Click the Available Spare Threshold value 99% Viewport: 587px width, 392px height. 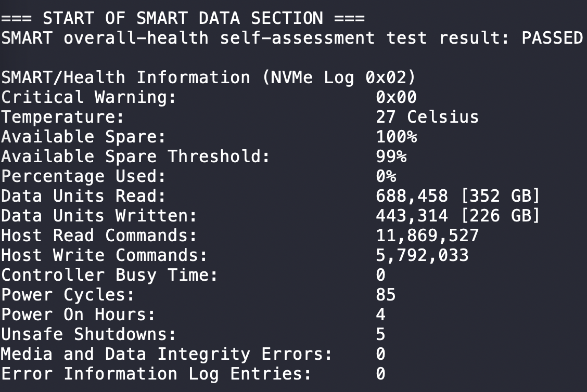pos(391,156)
